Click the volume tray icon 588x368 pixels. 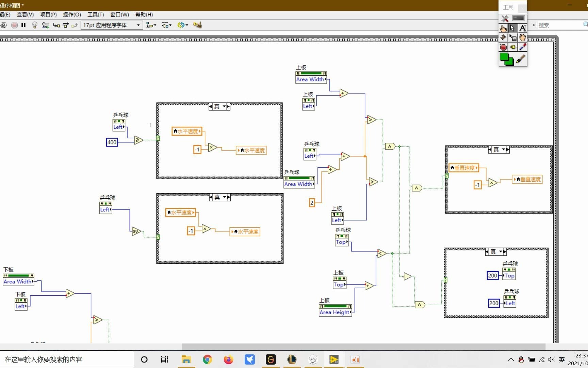(x=552, y=359)
